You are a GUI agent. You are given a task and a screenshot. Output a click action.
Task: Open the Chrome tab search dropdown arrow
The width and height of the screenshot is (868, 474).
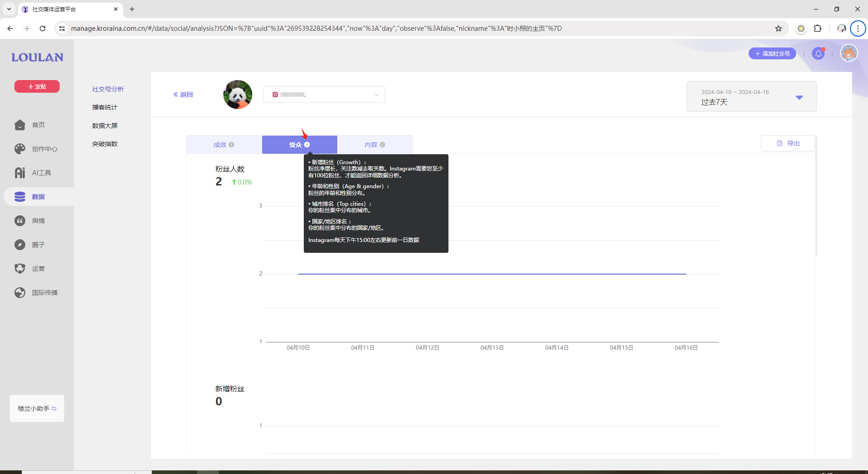[x=9, y=9]
